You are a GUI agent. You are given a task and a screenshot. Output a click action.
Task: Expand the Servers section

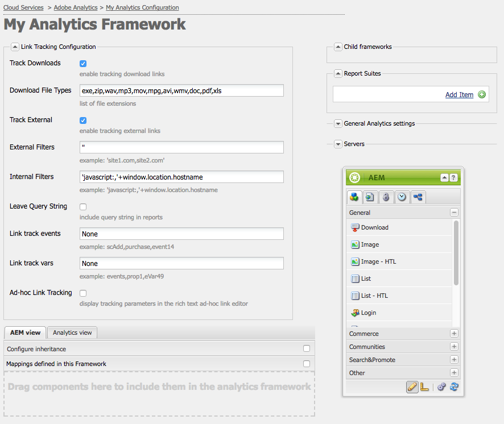pos(338,144)
